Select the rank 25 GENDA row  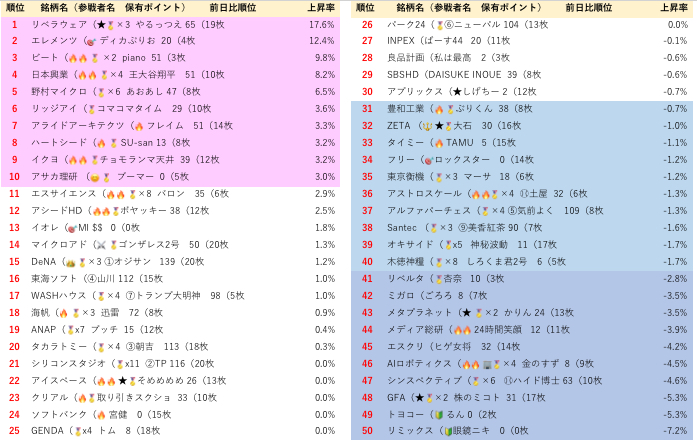[171, 431]
